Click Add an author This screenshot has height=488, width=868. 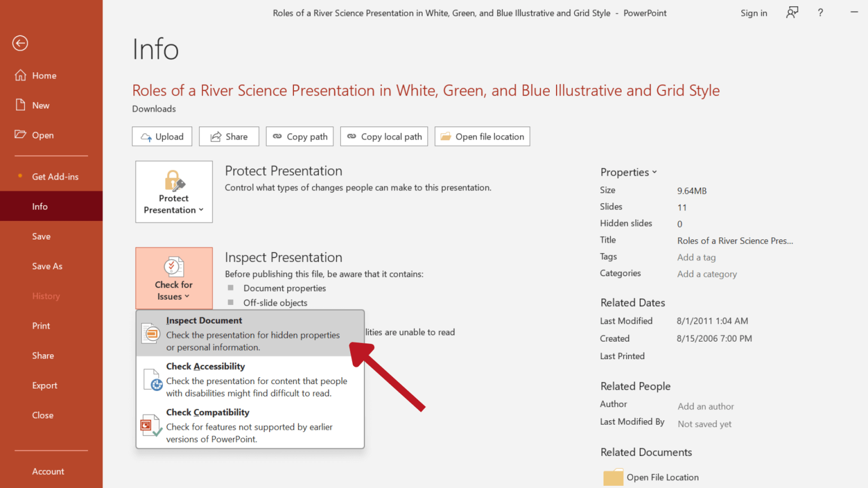coord(705,406)
